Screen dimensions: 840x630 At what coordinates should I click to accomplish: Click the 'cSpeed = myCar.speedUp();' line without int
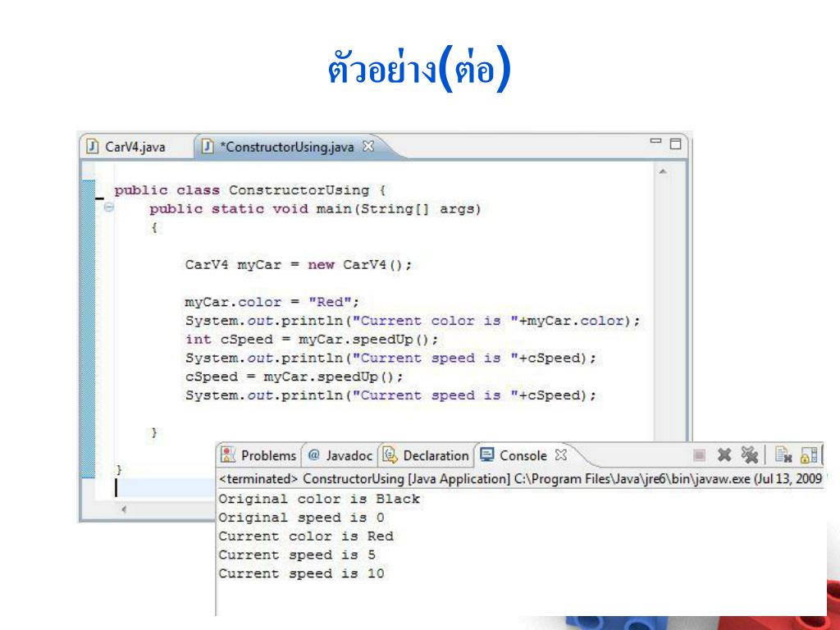tap(294, 377)
